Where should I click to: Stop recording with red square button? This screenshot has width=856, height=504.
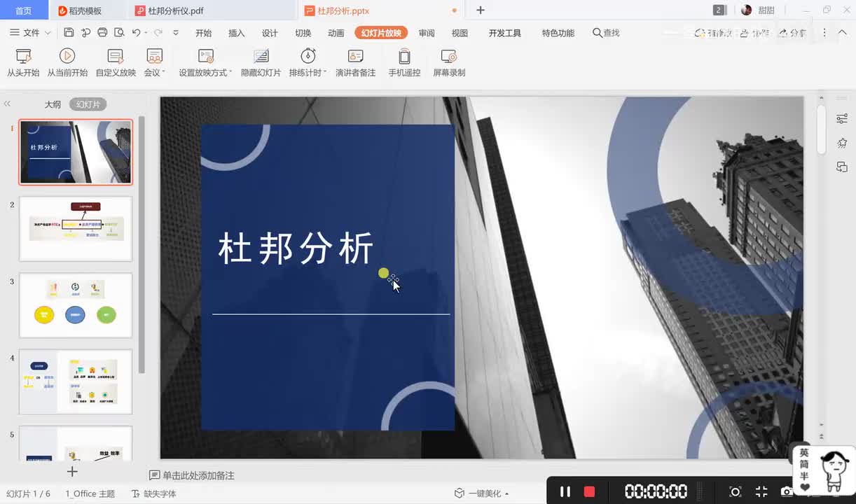[x=589, y=491]
